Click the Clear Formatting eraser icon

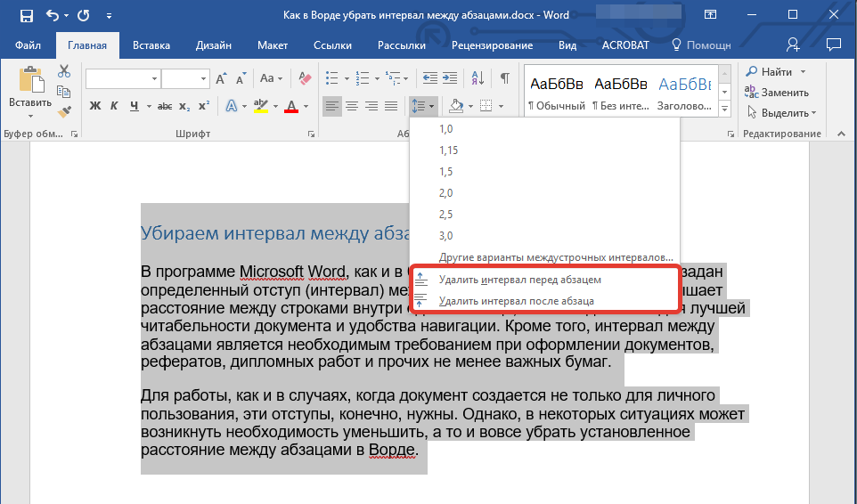click(306, 78)
